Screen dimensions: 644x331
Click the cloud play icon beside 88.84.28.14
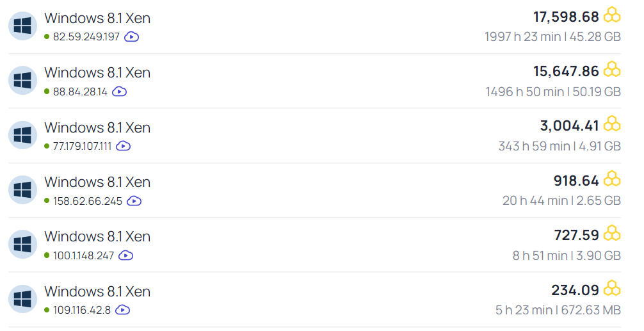119,92
